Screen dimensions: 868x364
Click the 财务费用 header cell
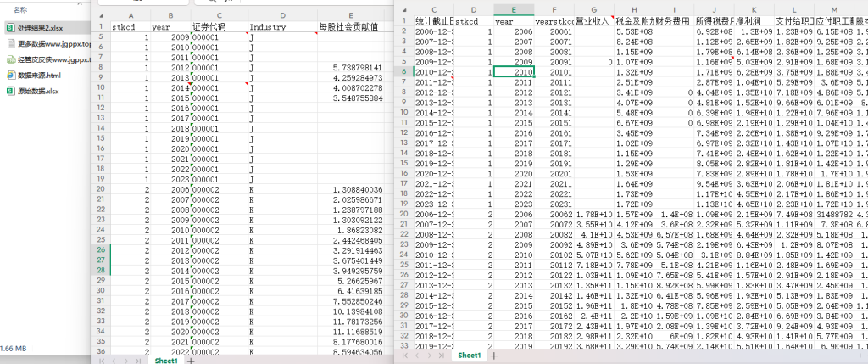click(674, 20)
